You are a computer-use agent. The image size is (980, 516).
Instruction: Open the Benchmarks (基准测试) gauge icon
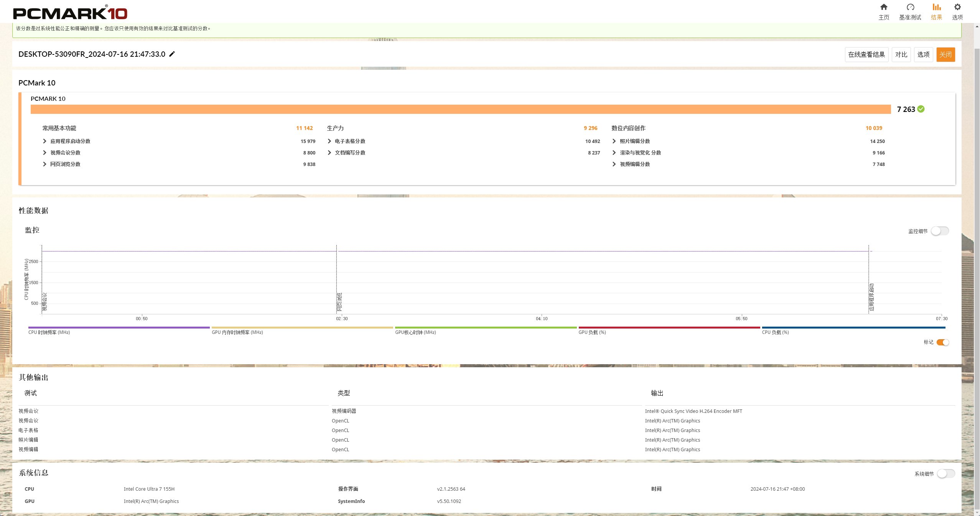pyautogui.click(x=910, y=7)
